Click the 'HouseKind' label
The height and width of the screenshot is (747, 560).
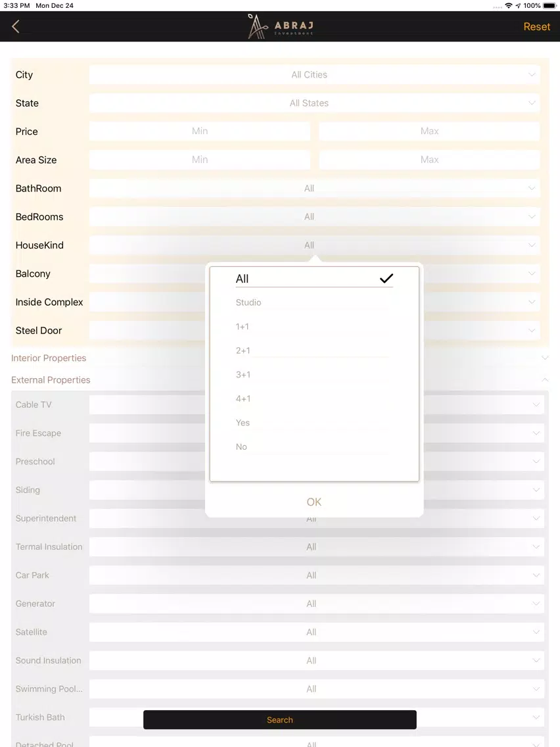tap(39, 245)
